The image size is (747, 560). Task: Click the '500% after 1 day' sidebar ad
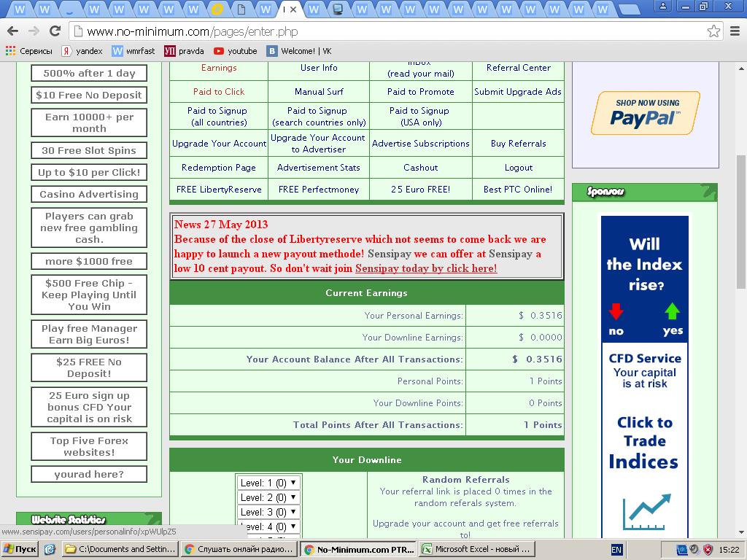[89, 73]
